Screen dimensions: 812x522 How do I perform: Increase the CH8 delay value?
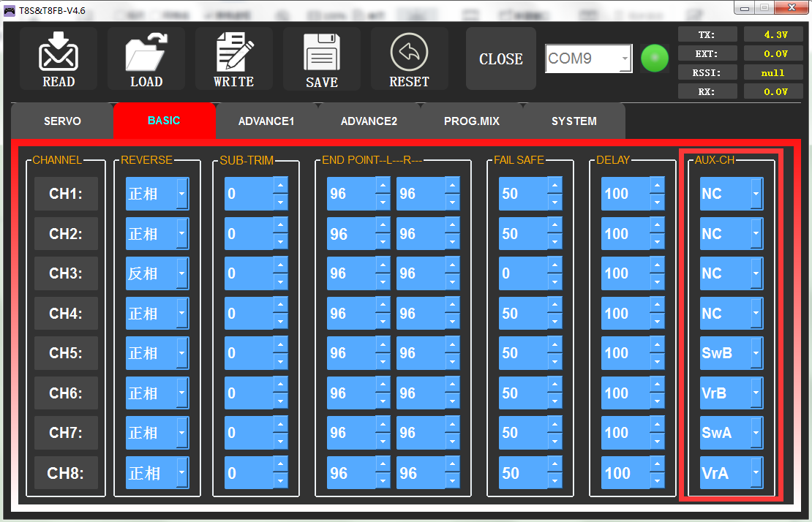pos(657,465)
